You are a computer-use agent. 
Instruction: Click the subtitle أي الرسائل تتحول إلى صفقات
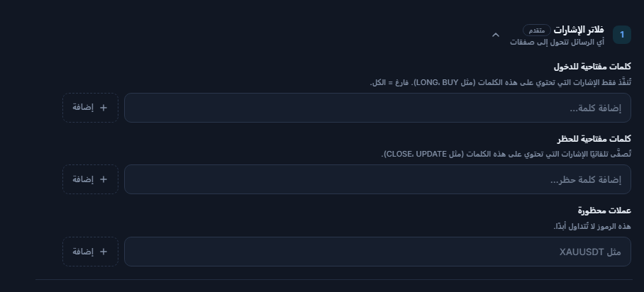coord(557,42)
